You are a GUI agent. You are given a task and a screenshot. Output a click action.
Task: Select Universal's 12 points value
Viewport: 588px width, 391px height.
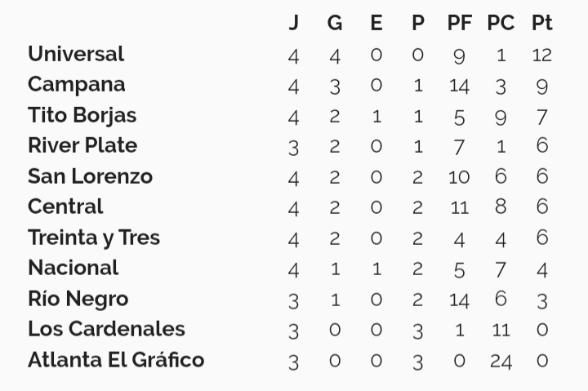pos(542,56)
